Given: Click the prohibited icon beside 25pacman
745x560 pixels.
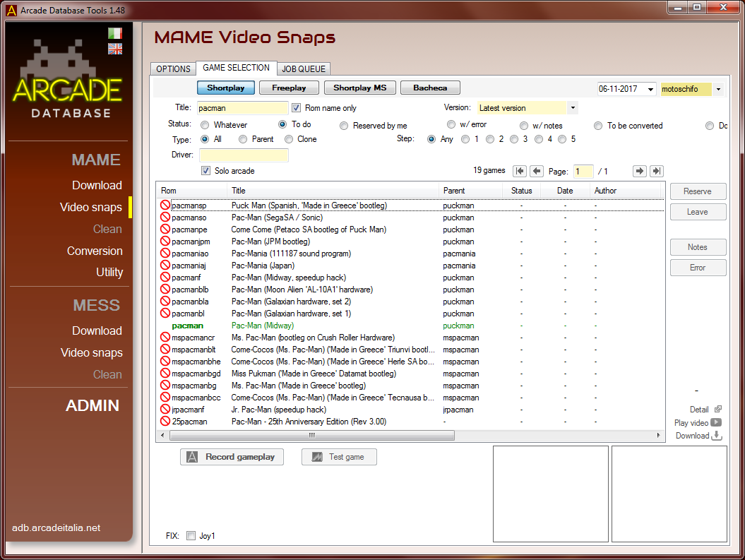Looking at the screenshot, I should click(165, 422).
